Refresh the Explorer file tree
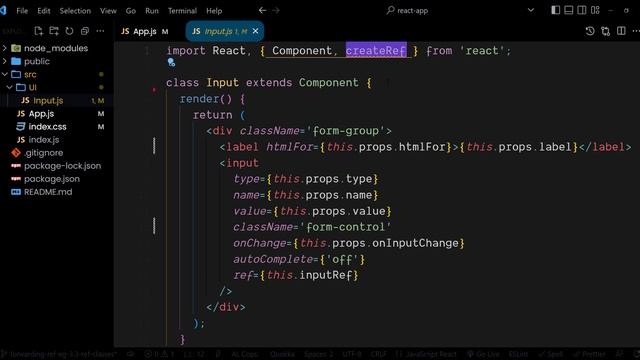This screenshot has height=360, width=640. coord(69,31)
